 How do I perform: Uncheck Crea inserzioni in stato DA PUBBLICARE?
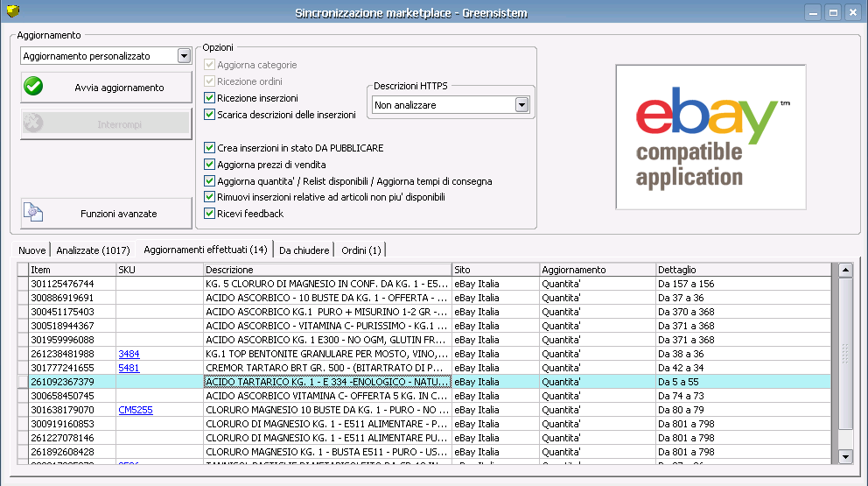pyautogui.click(x=209, y=148)
